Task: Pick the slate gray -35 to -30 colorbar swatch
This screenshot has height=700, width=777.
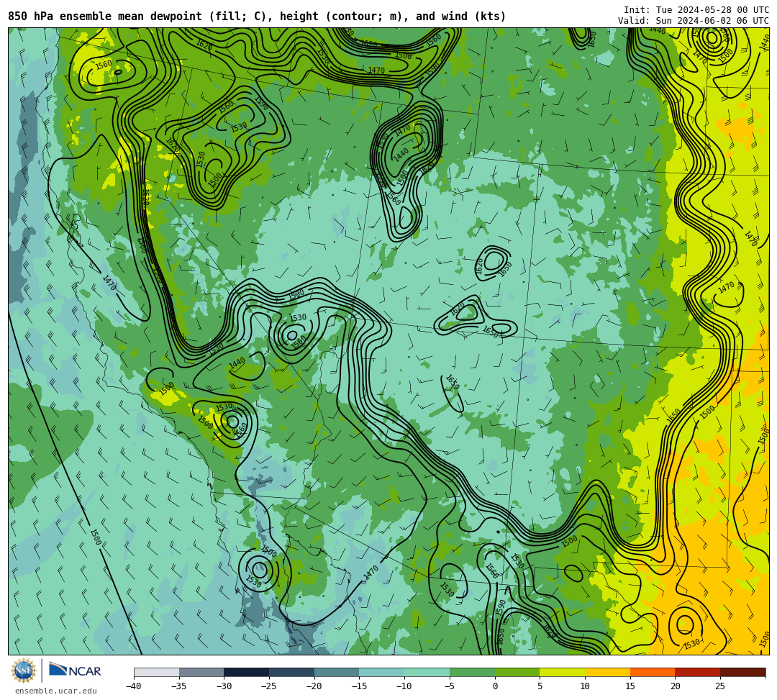Action: (201, 672)
